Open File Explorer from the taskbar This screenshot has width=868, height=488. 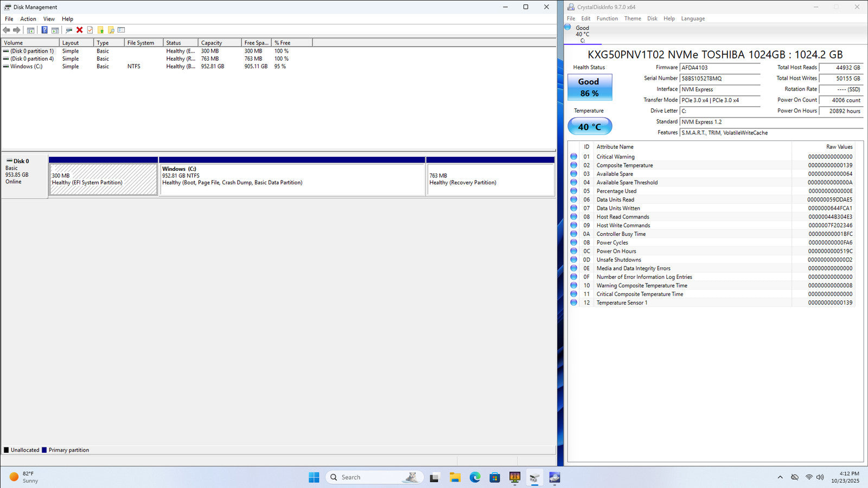pos(455,477)
